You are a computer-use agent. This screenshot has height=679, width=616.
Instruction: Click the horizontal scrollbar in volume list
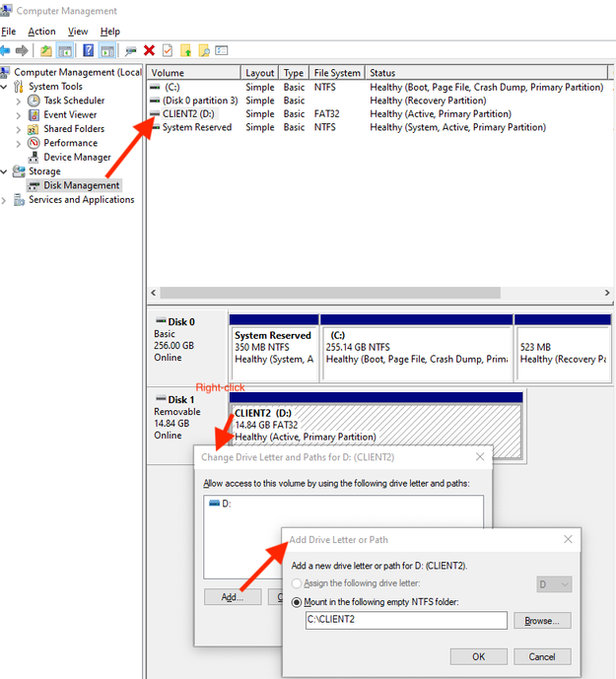[330, 293]
